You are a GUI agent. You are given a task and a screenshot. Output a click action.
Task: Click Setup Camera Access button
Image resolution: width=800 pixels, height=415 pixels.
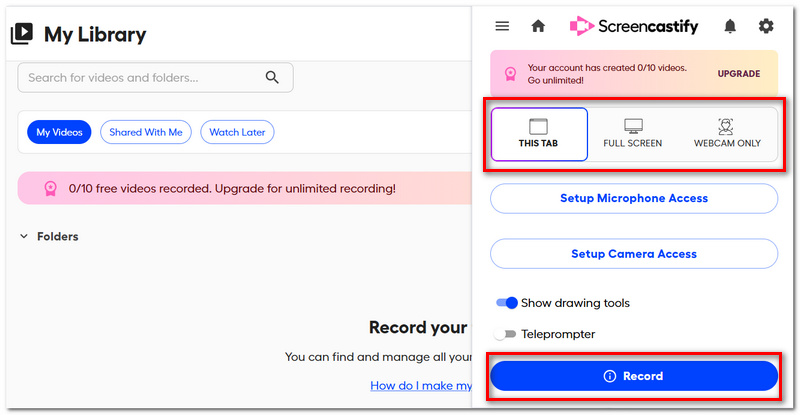pyautogui.click(x=634, y=254)
